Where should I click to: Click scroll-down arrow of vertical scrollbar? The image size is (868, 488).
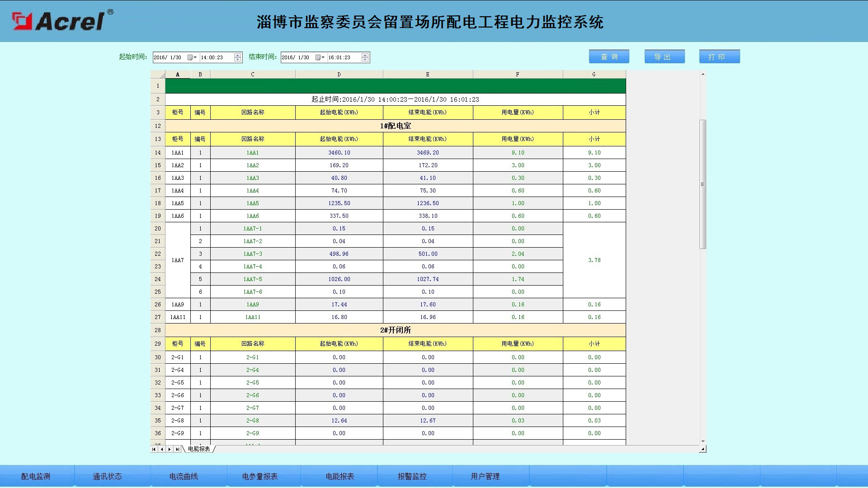(703, 441)
